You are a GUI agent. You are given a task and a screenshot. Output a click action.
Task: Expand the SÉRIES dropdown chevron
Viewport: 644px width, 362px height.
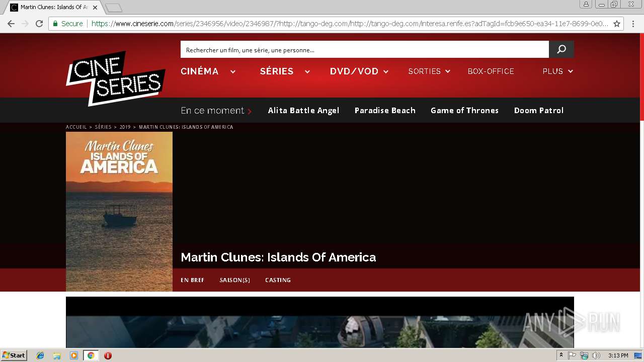307,71
